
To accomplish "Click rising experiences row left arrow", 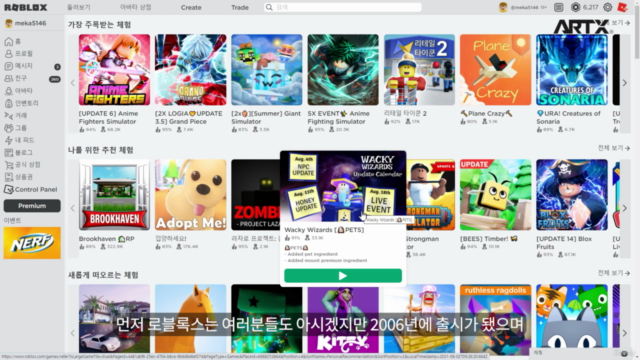I will [73, 333].
